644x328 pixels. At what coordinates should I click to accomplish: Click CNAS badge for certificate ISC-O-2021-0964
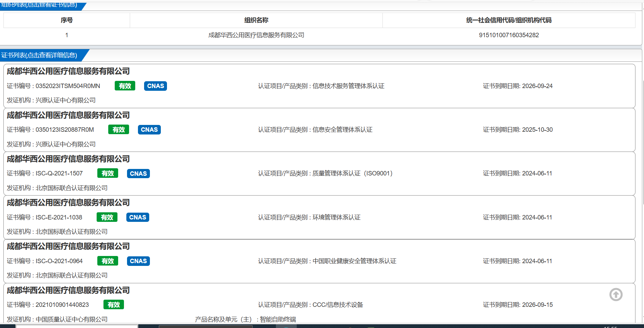138,261
